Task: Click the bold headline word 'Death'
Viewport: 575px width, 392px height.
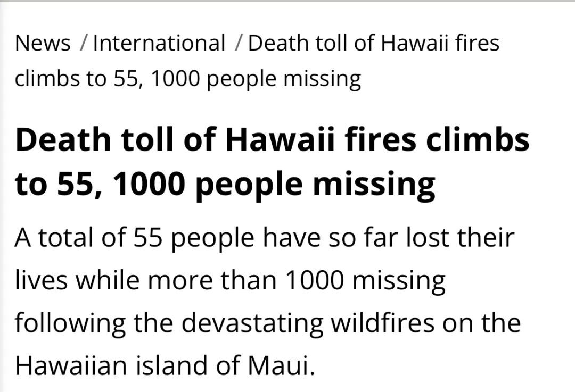Action: [x=63, y=139]
